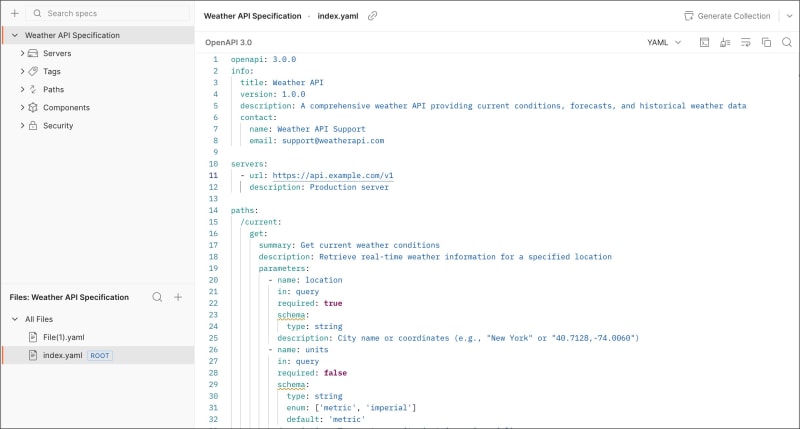Click the Weather API Specification breadcrumb

[253, 16]
